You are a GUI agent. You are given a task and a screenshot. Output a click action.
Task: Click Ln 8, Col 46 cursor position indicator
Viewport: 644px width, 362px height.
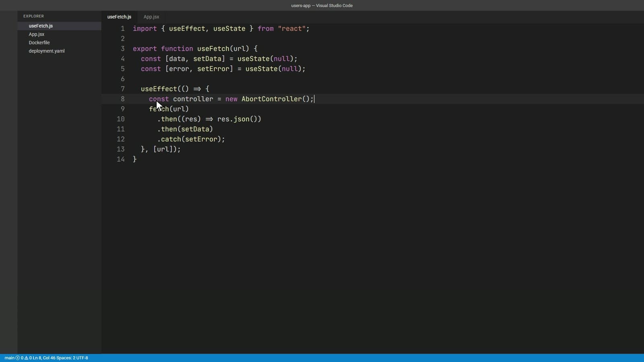tap(44, 358)
